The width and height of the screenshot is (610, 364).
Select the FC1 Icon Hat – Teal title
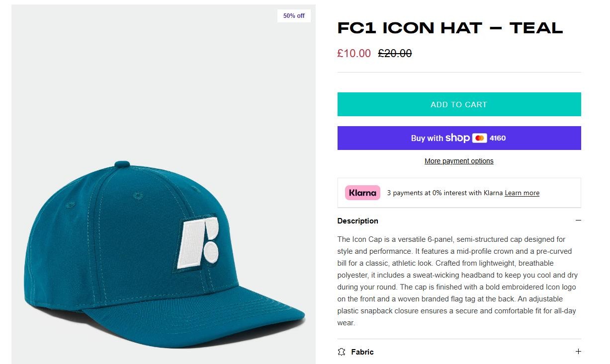click(450, 28)
